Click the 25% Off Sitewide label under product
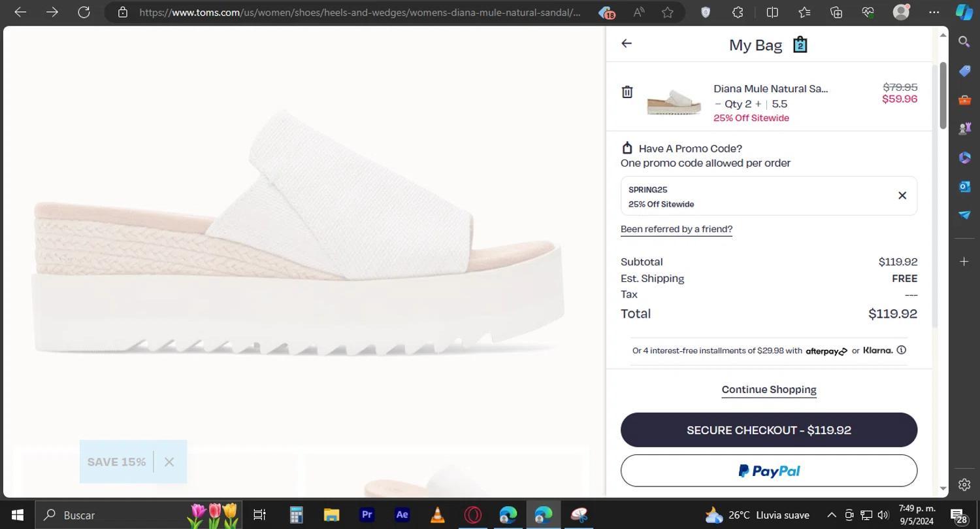This screenshot has width=980, height=529. point(751,118)
